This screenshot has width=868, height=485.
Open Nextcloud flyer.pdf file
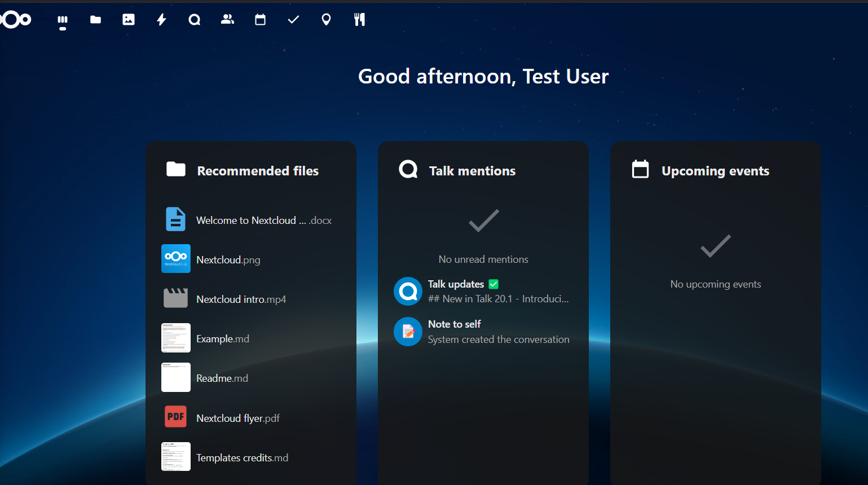coord(251,417)
